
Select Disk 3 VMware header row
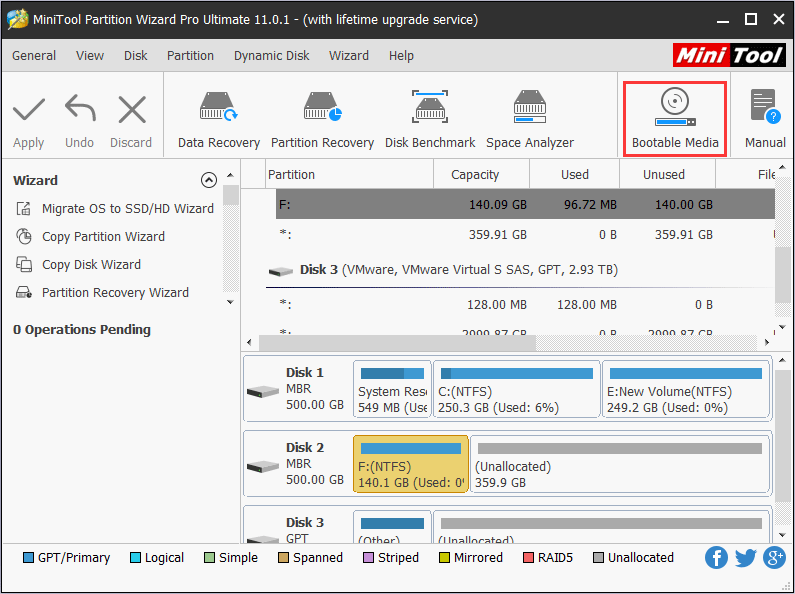[520, 270]
